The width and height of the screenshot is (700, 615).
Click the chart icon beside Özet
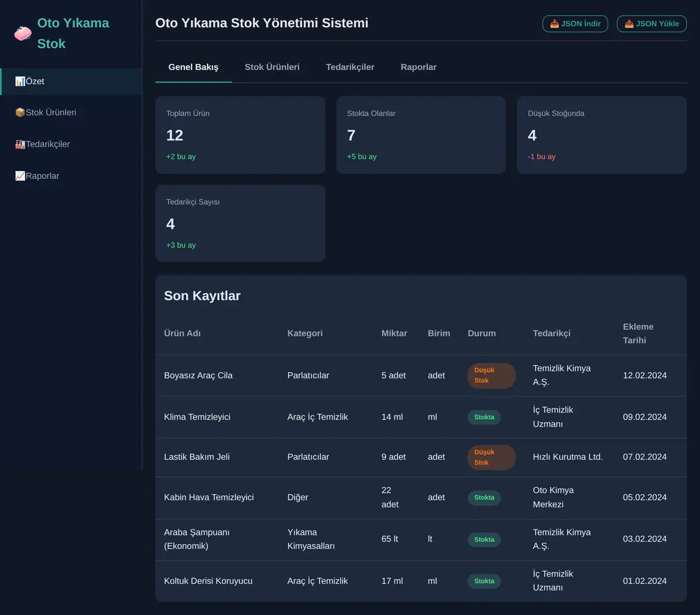[20, 82]
